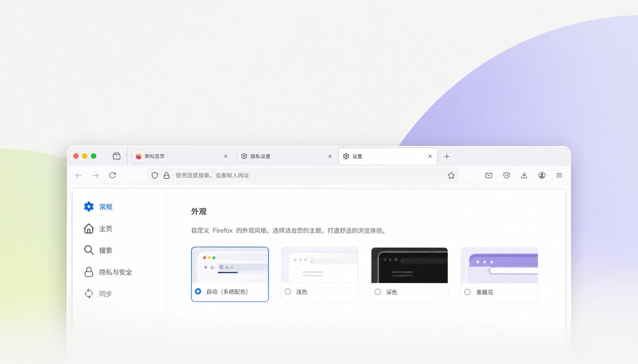
Task: Open 同步 settings in the sidebar
Action: (99, 294)
